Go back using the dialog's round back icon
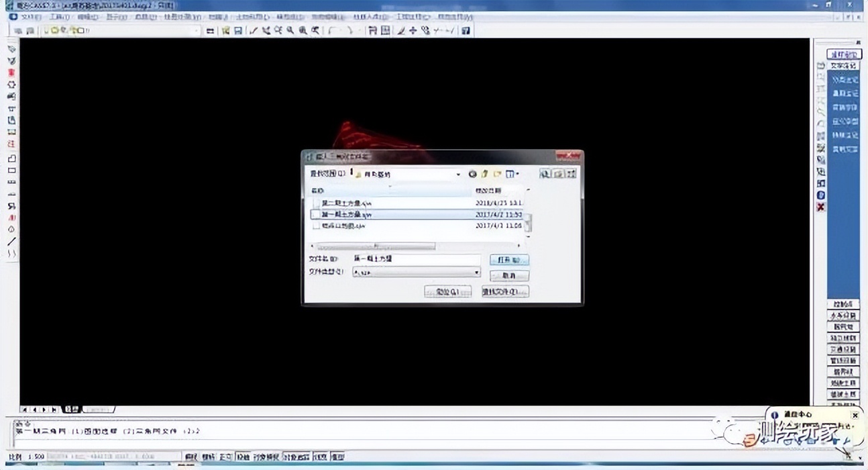 coord(472,174)
